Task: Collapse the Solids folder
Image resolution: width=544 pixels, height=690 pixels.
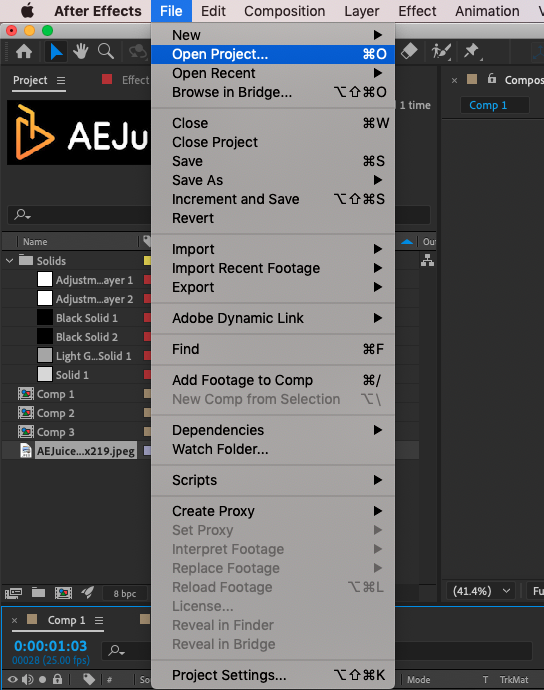Action: 10,261
